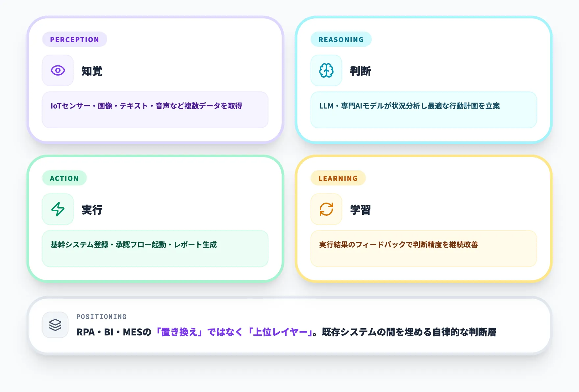
Task: Click the purple 「上位レイヤー」 phrase
Action: (280, 332)
